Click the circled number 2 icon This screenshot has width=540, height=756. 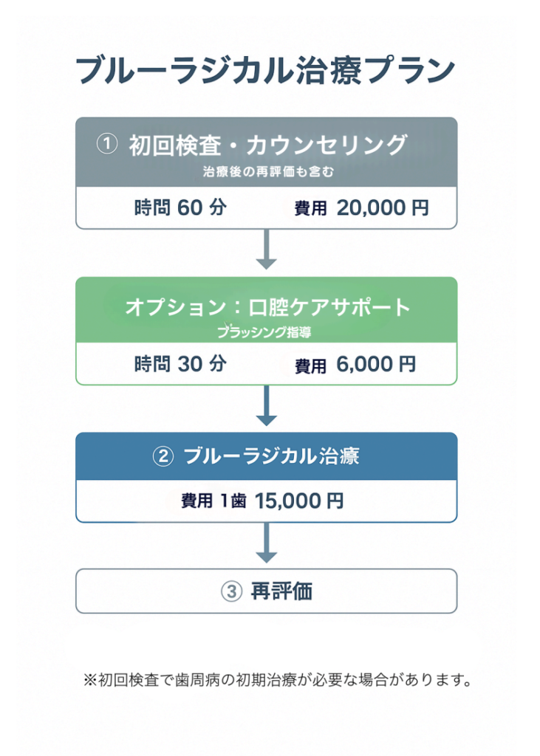click(x=162, y=456)
